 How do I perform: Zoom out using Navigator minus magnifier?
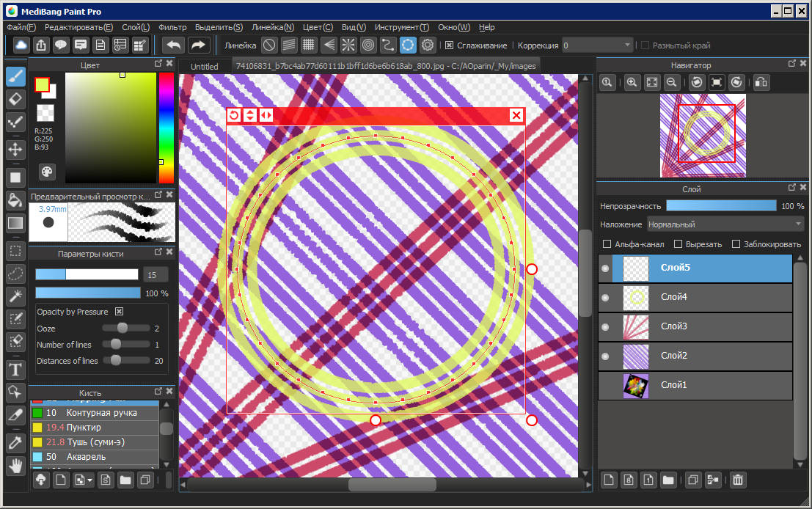[672, 82]
